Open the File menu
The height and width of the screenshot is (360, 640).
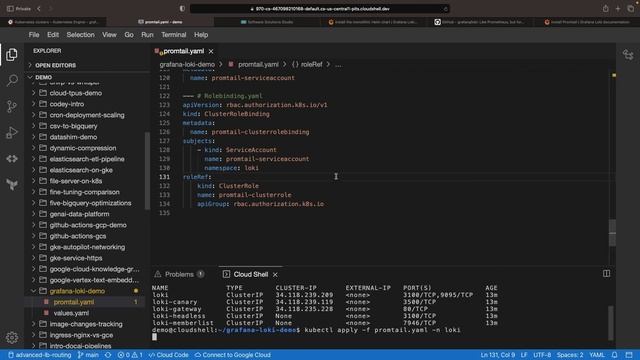coord(34,35)
